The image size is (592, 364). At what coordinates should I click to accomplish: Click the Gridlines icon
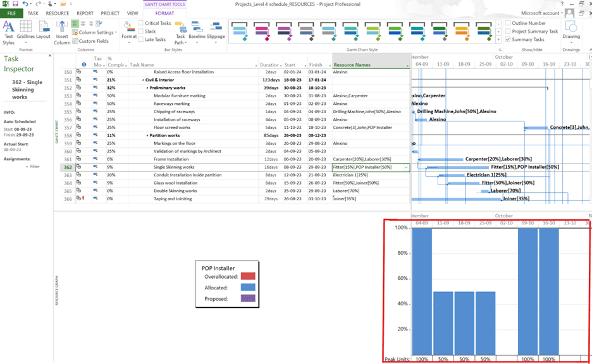point(26,27)
